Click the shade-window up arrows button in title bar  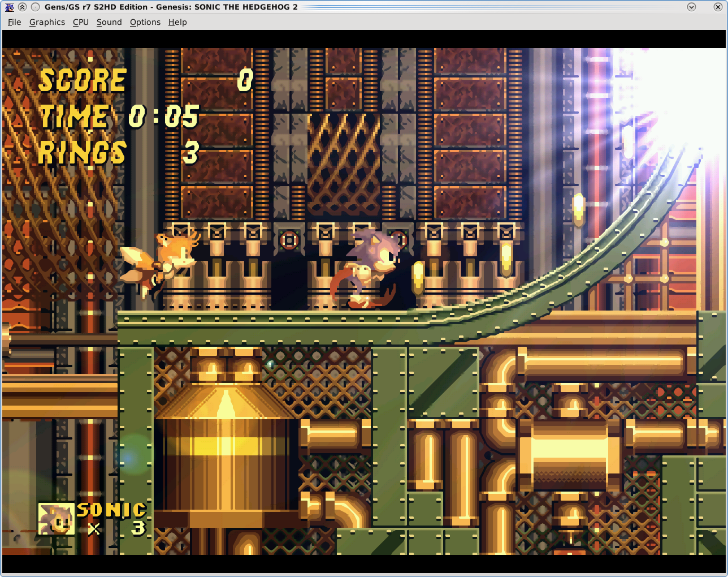[x=22, y=7]
